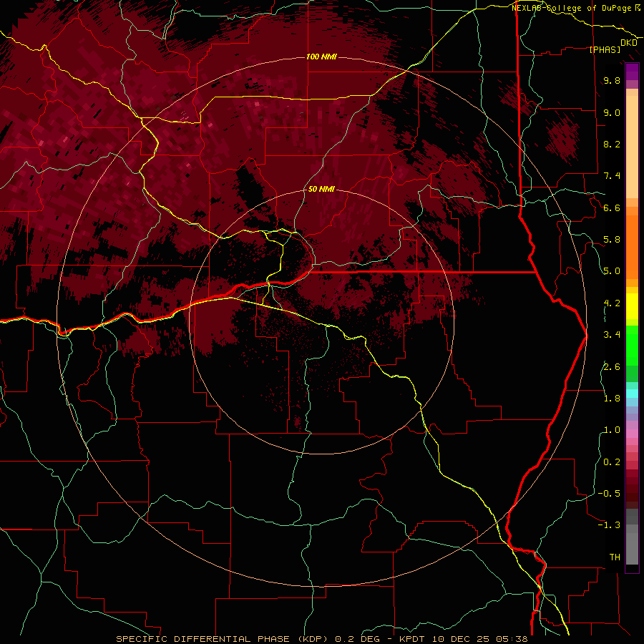This screenshot has width=644, height=644.
Task: Click the 9.0 value on the color scale
Action: click(x=612, y=112)
